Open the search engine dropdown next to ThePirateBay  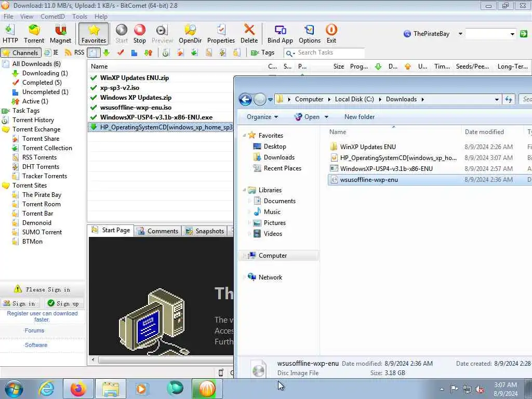(x=460, y=34)
